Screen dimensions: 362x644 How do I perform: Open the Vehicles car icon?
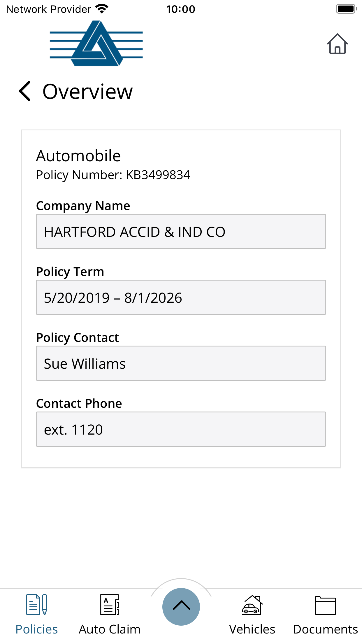252,605
